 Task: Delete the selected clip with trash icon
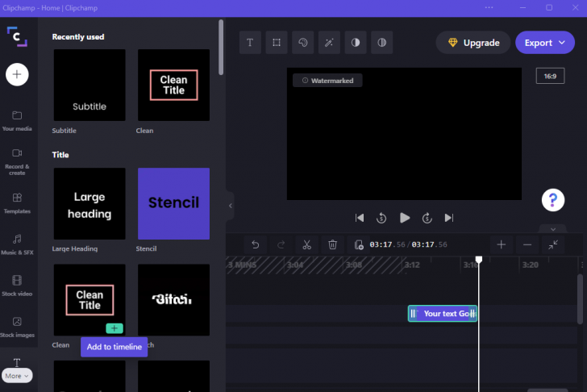(x=332, y=245)
